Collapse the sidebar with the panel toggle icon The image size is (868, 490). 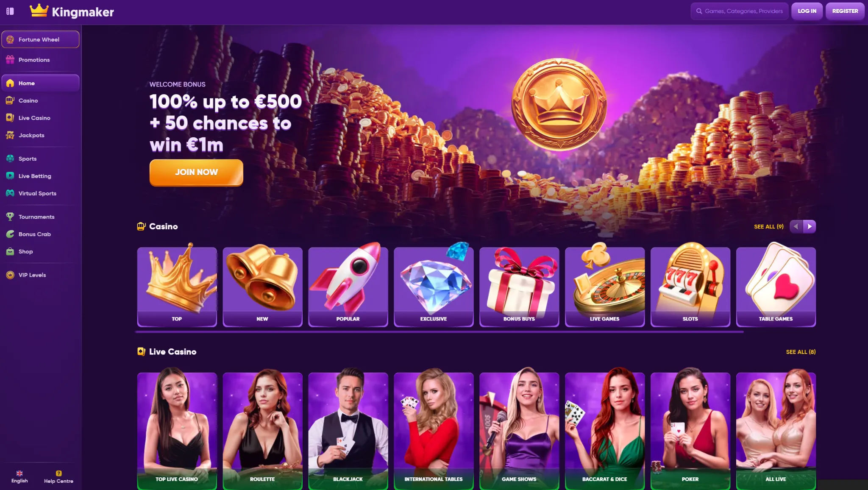coord(10,11)
